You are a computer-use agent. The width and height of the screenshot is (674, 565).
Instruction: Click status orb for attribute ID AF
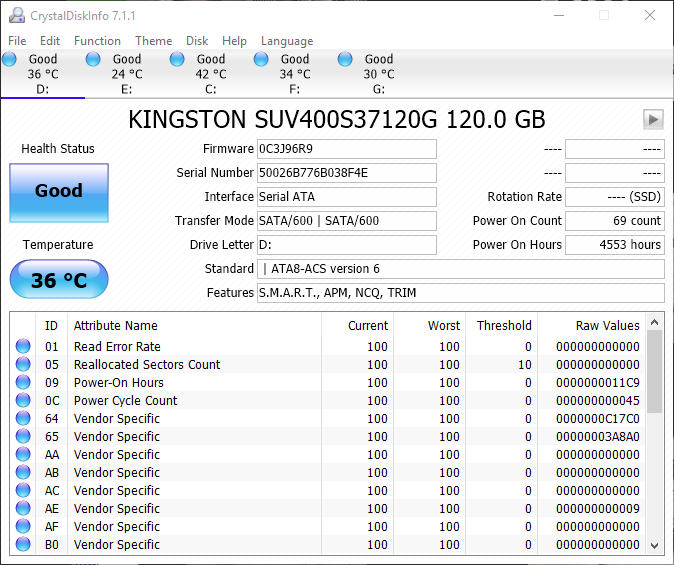tap(23, 527)
